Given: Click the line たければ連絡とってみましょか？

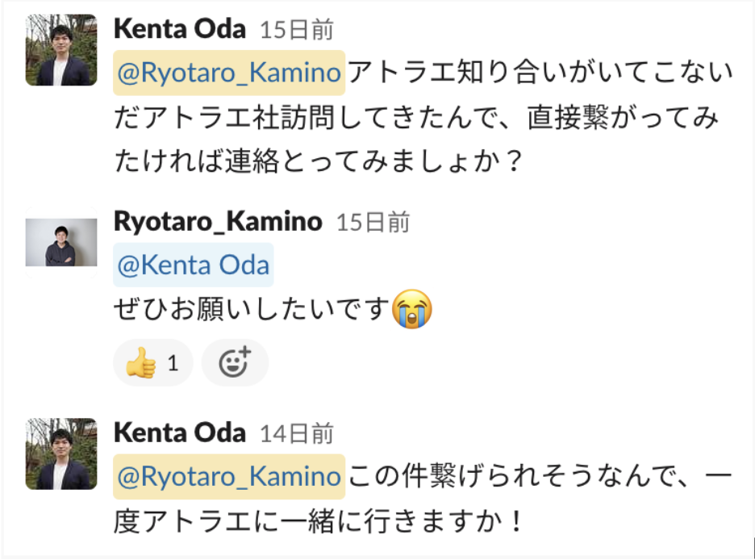Looking at the screenshot, I should (x=319, y=162).
